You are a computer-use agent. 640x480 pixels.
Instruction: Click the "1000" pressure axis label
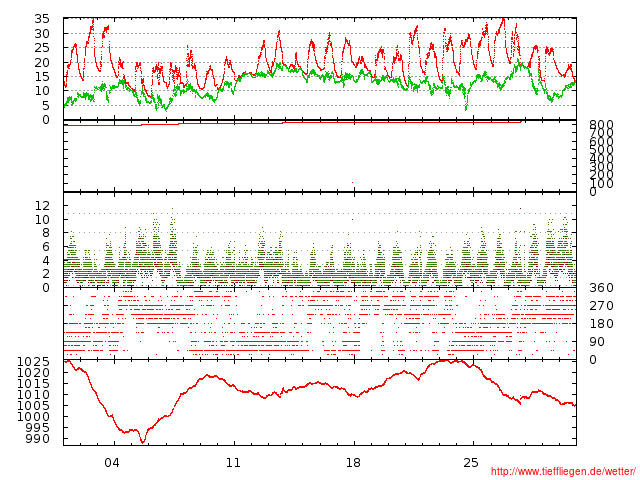33,417
